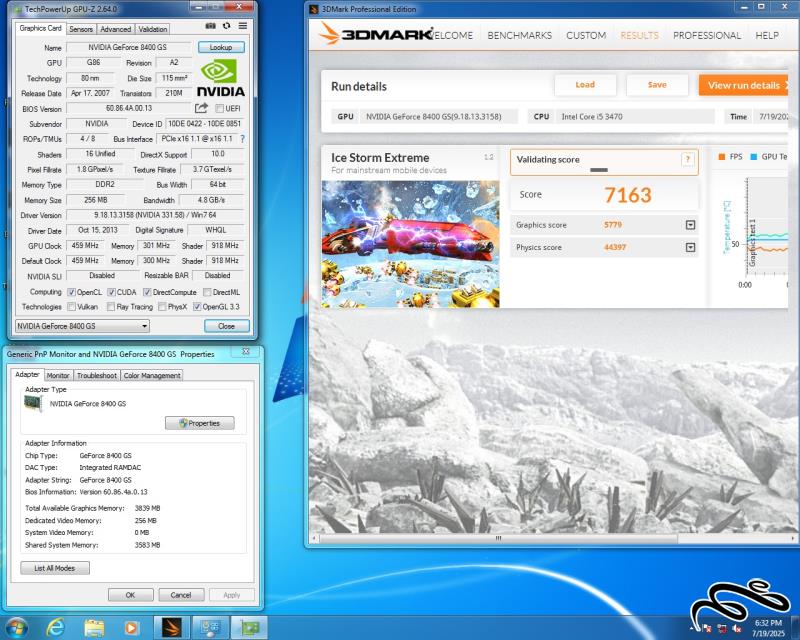Expand the Physics score details

(690, 247)
